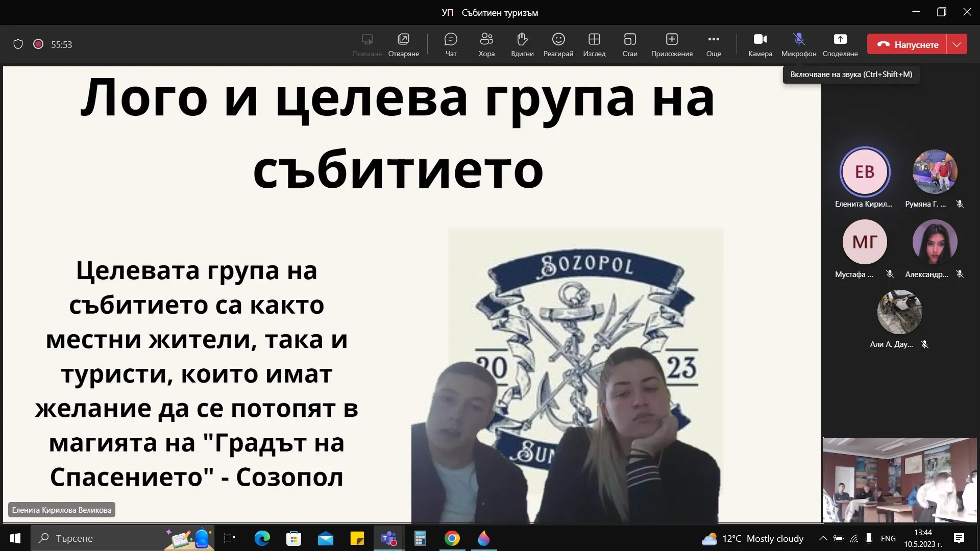980x551 pixels.
Task: Open the Mail app from taskbar
Action: click(325, 538)
